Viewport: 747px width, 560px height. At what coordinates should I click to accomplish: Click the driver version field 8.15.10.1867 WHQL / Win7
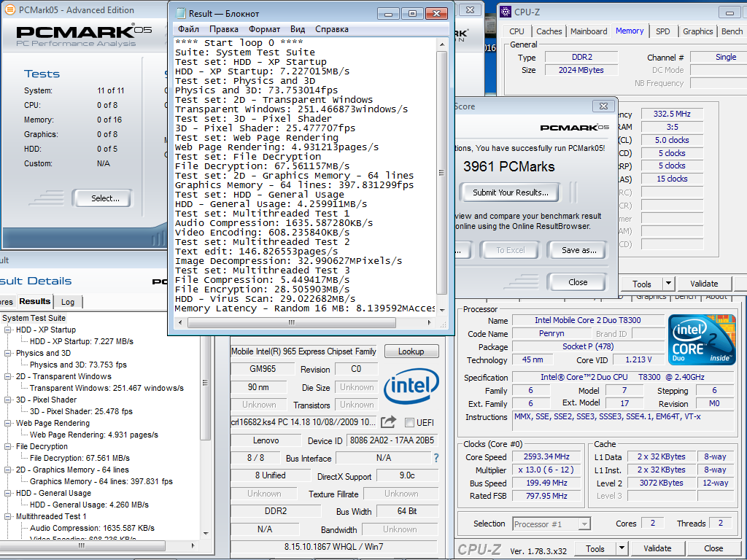[333, 547]
